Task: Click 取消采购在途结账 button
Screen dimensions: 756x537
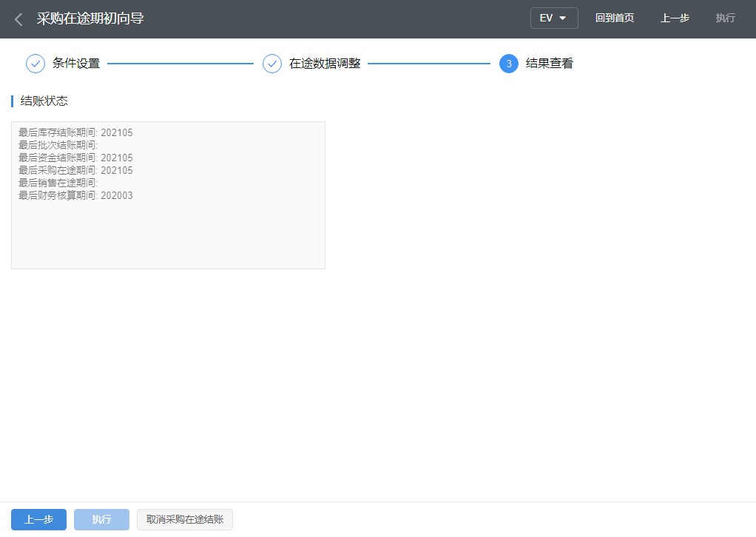Action: pos(185,520)
